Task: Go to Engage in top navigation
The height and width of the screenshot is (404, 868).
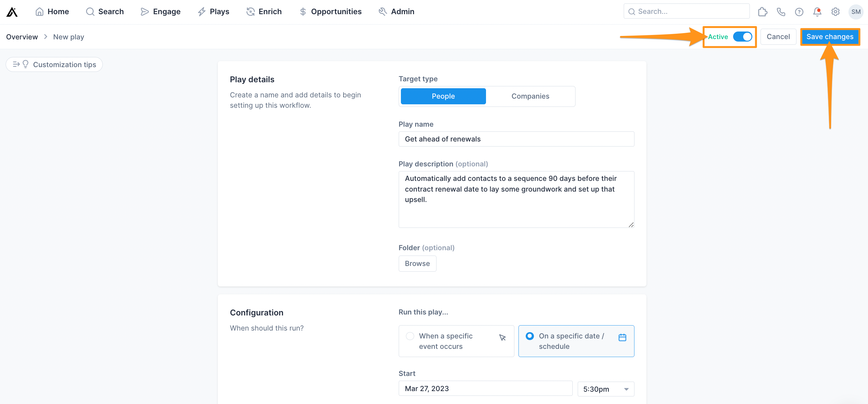Action: (160, 12)
